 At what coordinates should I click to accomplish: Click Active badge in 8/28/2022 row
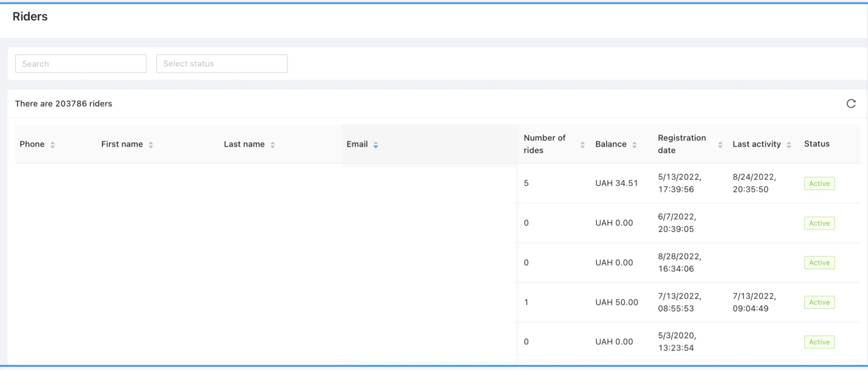point(819,263)
